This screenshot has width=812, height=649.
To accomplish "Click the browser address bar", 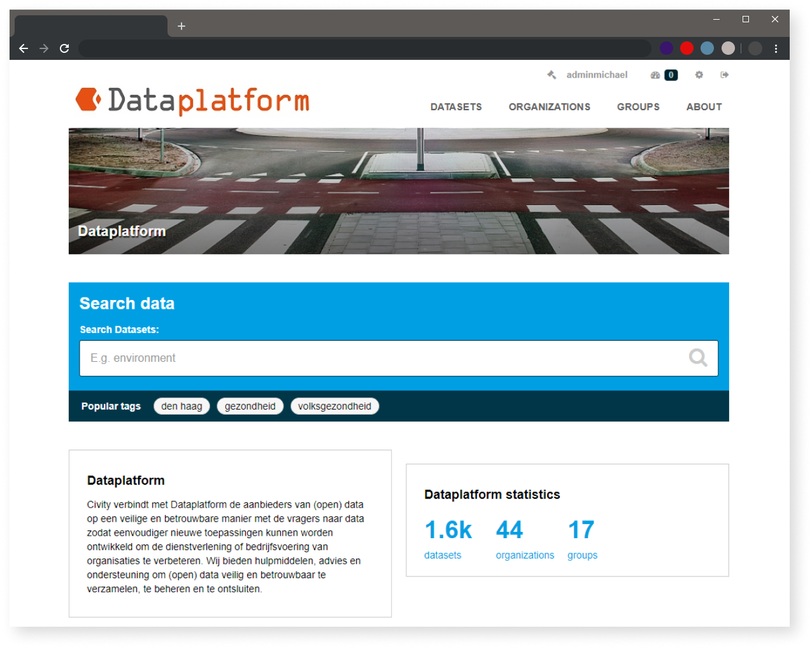I will pyautogui.click(x=364, y=48).
